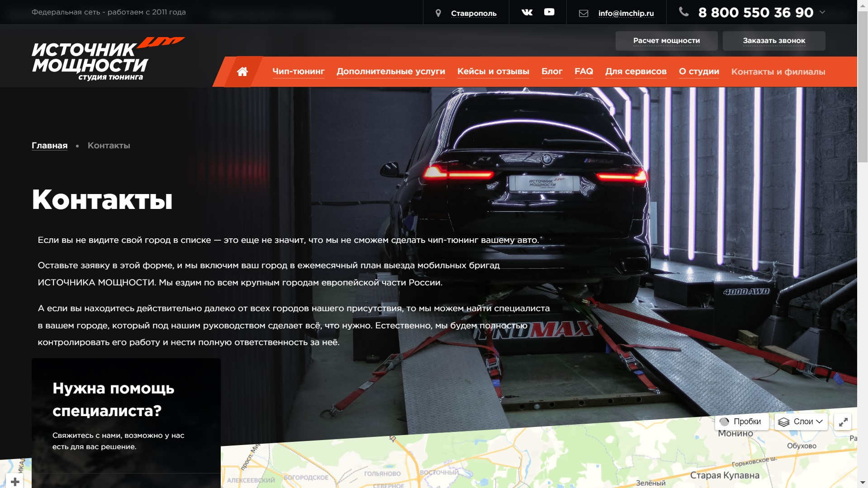The image size is (868, 488).
Task: Click the Расчет мощности button
Action: [666, 41]
